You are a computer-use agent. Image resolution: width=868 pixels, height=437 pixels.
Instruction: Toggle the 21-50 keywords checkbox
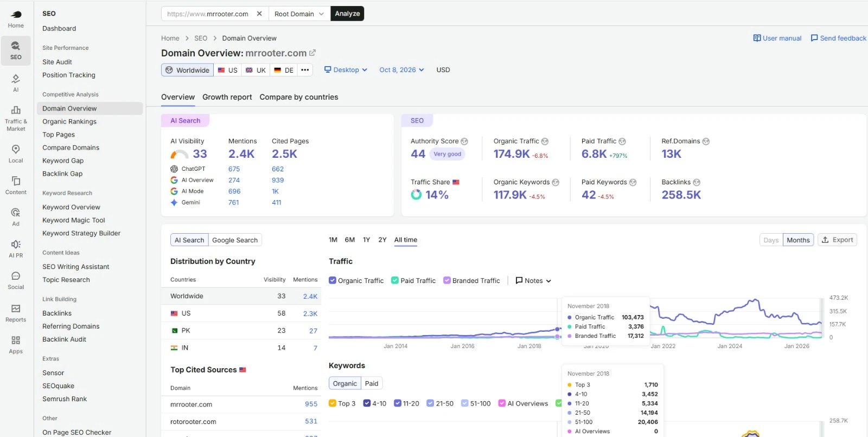pyautogui.click(x=430, y=403)
